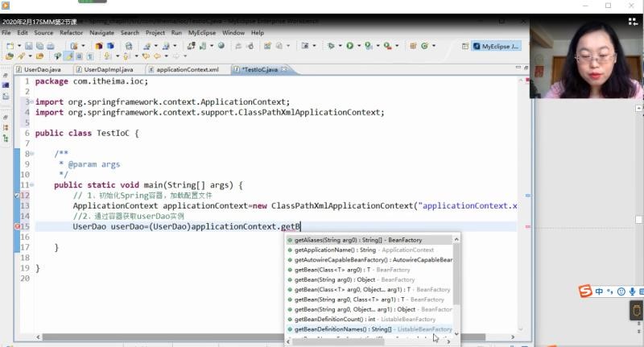Click autocomplete list scroll up arrow
Screen dimensions: 644x347
pyautogui.click(x=456, y=239)
